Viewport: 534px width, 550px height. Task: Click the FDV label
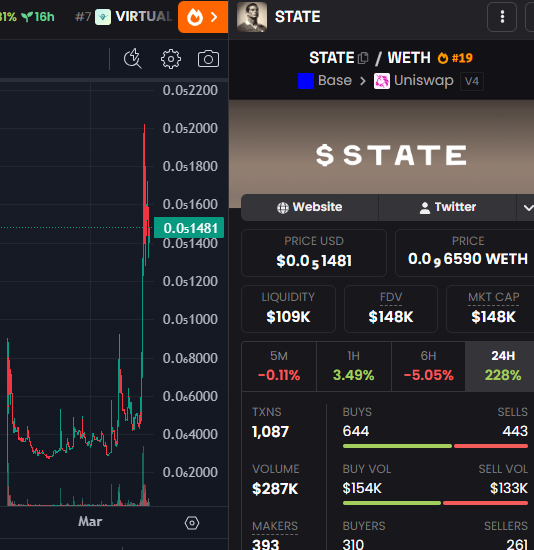pyautogui.click(x=391, y=297)
